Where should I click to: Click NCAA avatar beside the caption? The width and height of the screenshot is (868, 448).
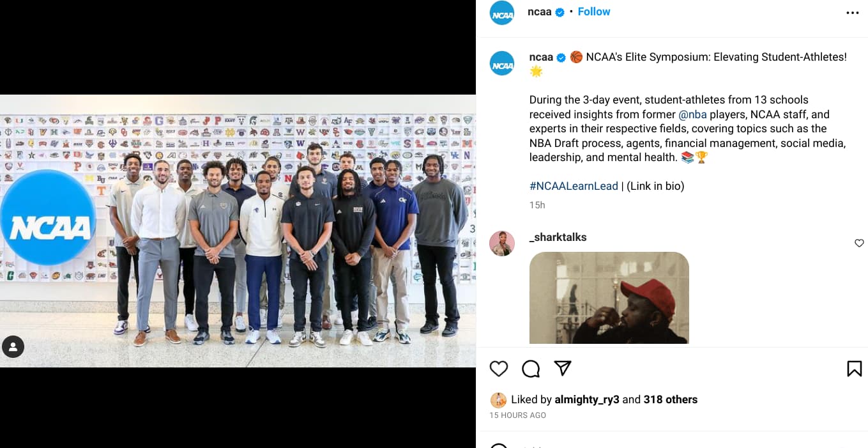[x=502, y=64]
